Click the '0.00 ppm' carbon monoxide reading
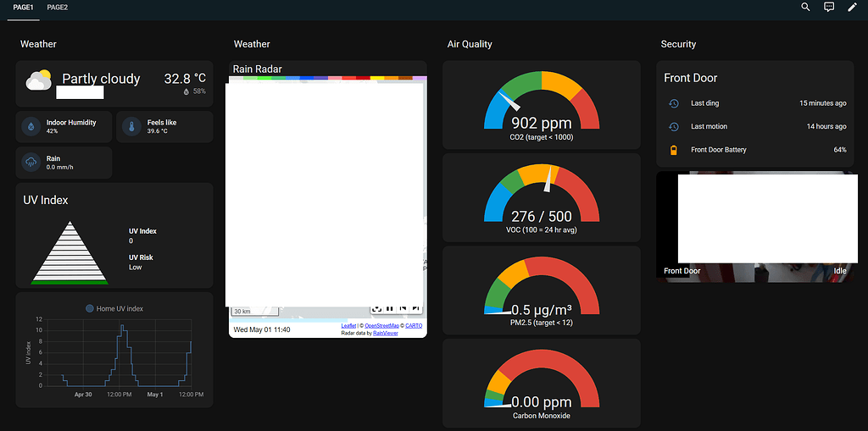The width and height of the screenshot is (868, 431). [541, 402]
